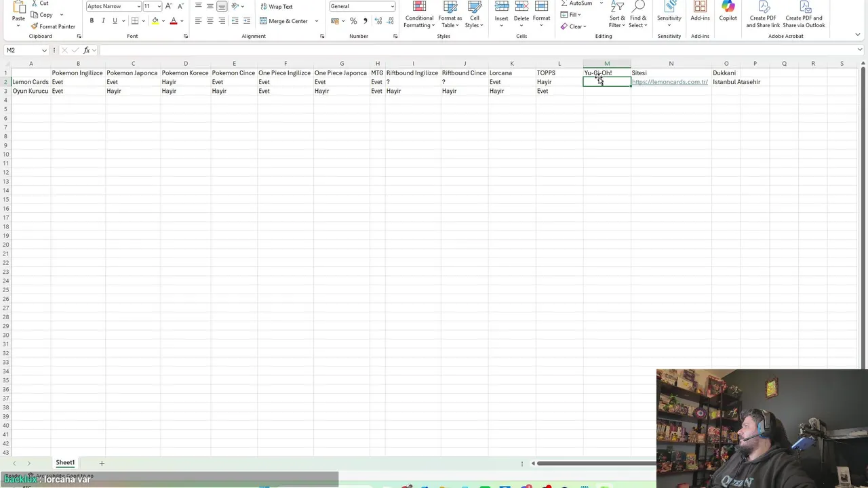Click Create PDF and Share via Outlook
Screen dimensions: 868x488
(x=805, y=14)
